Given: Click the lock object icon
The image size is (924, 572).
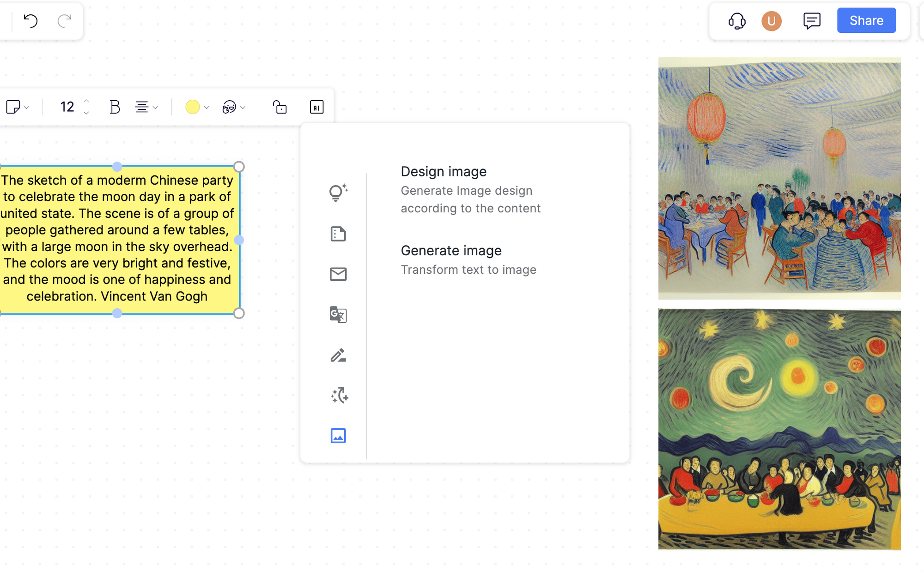Looking at the screenshot, I should [x=280, y=107].
